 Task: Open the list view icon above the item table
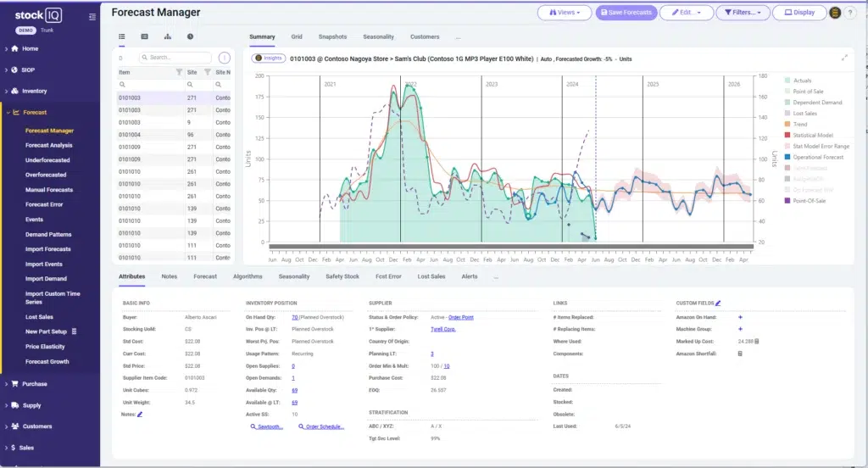point(122,36)
